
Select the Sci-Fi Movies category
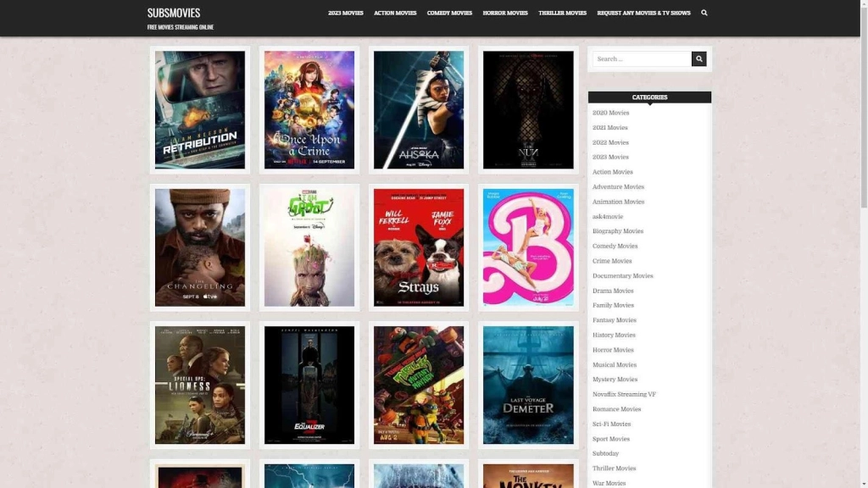coord(610,424)
